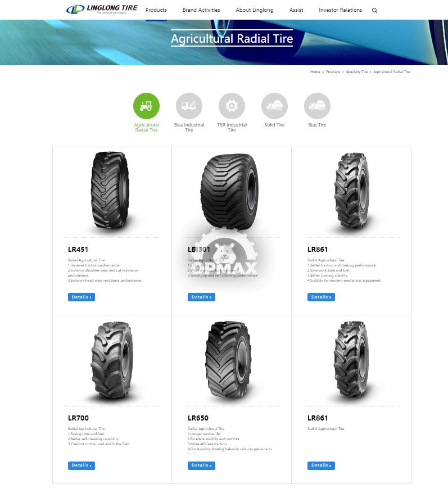Viewport: 448px width, 502px height.
Task: Click the Linglong Tire logo
Action: [x=102, y=10]
